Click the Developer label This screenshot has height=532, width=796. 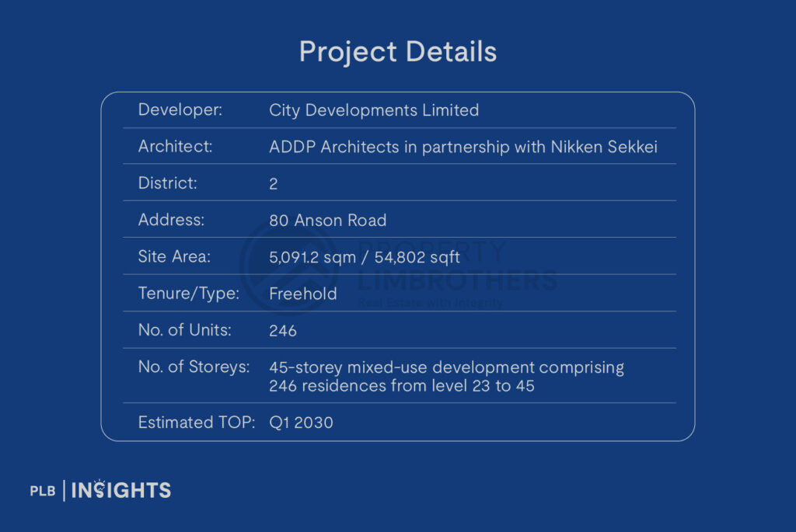[180, 110]
